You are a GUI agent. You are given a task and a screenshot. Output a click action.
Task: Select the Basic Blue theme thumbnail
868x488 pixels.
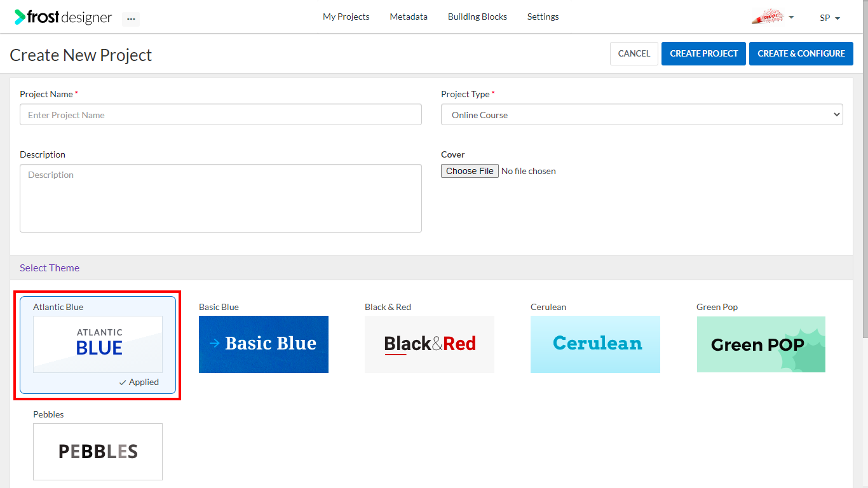264,344
